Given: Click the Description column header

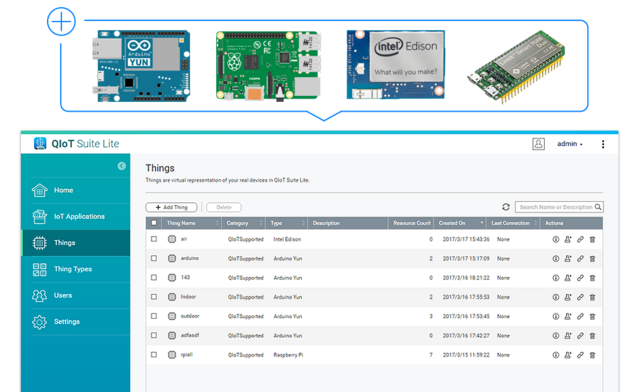Looking at the screenshot, I should coord(348,223).
